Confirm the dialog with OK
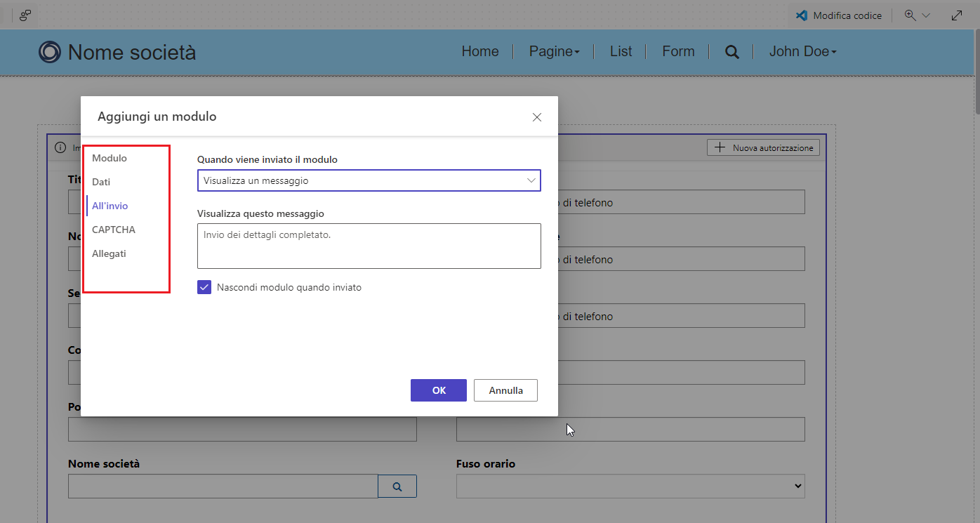This screenshot has height=523, width=980. pyautogui.click(x=439, y=390)
